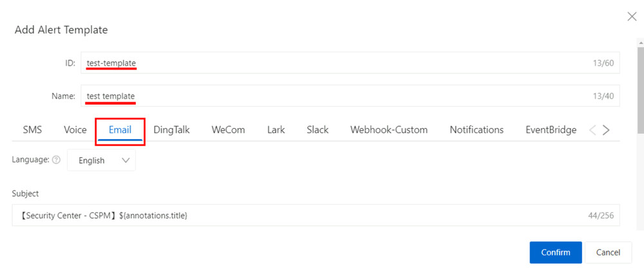This screenshot has height=273, width=644.
Task: Switch to the Voice tab
Action: click(75, 129)
